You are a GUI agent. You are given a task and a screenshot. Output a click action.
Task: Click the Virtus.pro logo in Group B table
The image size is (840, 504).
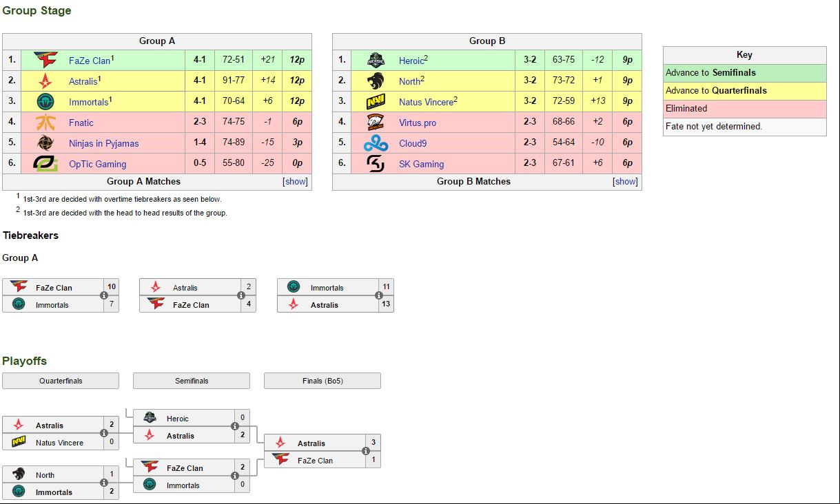click(x=376, y=123)
